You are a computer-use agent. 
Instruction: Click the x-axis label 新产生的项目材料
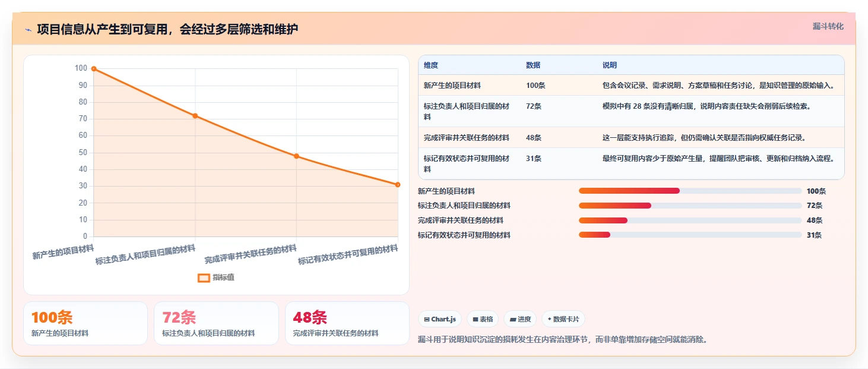coord(63,252)
